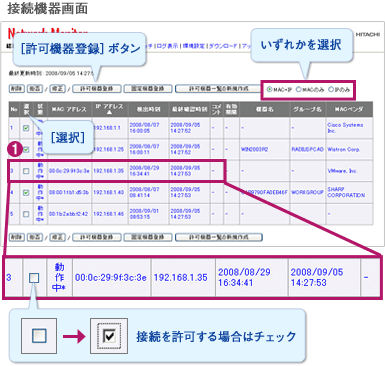Open MAC address 00:0c:29:9f:3c:3e in row 3
The image size is (385, 366).
(69, 171)
